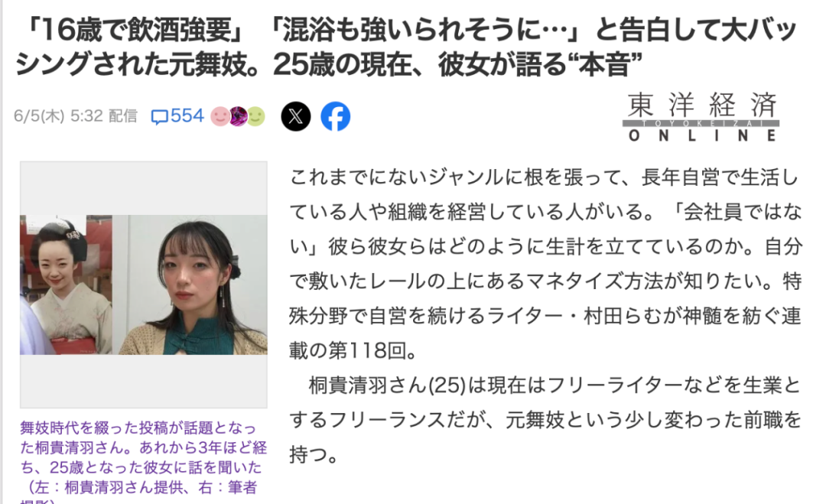The width and height of the screenshot is (826, 504).
Task: Open the article headline starting with 「16歳で飲酒強要」
Action: 405,47
